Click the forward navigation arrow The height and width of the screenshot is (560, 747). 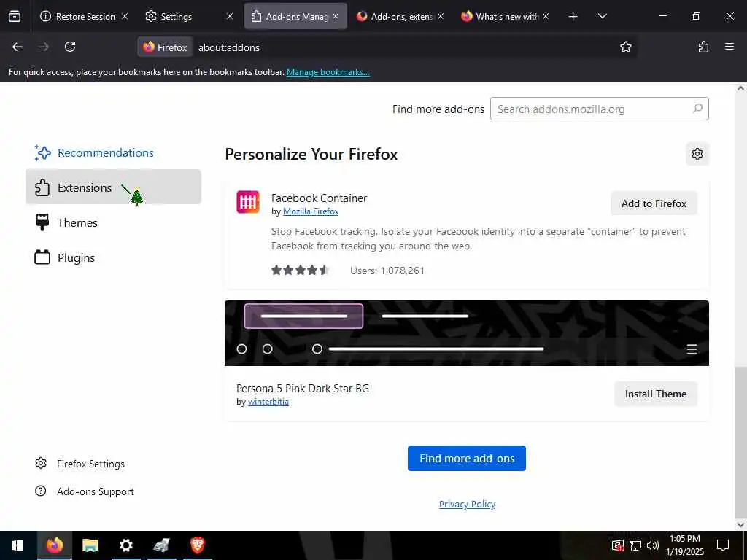tap(44, 47)
